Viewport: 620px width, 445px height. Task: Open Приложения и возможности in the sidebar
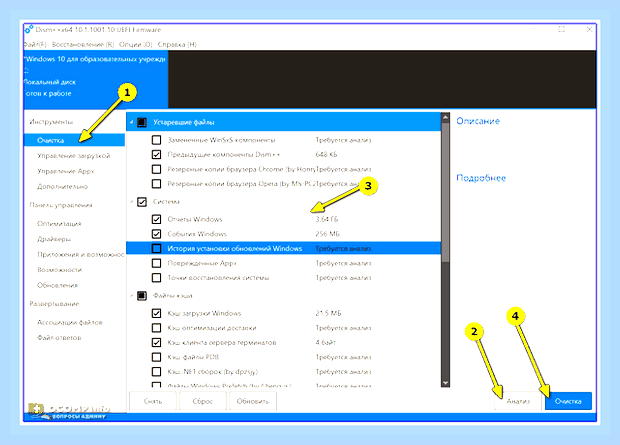point(81,255)
